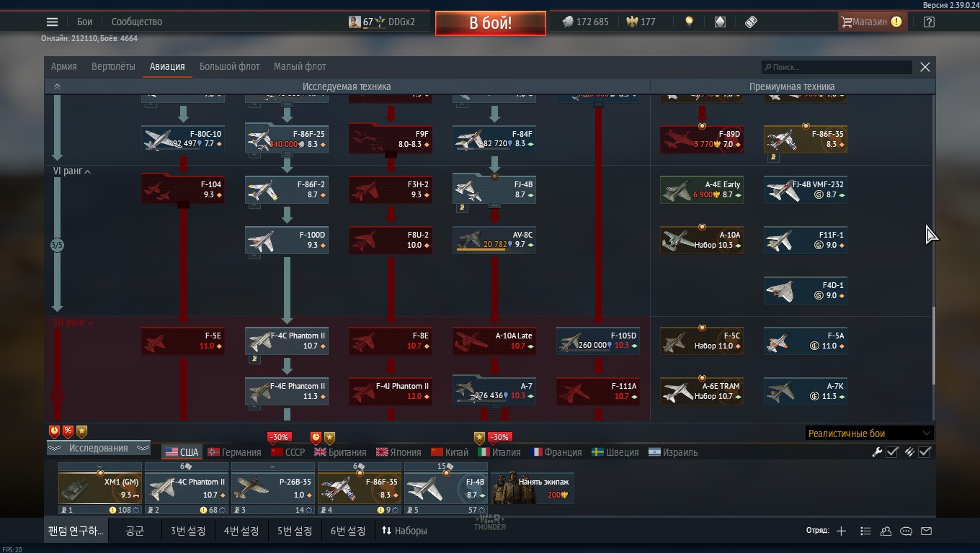Select the F-86F-25 aircraft

pyautogui.click(x=287, y=138)
